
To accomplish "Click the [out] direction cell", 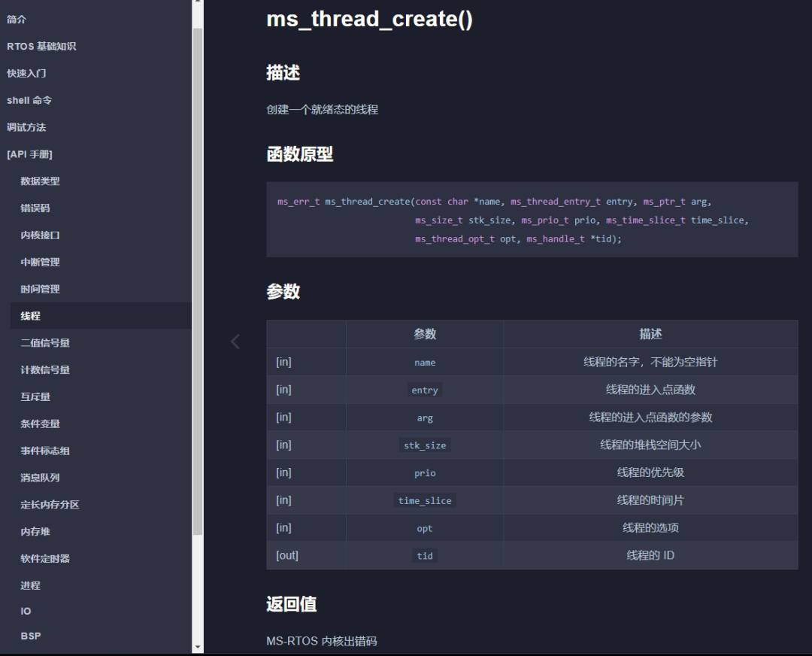I will tap(306, 555).
